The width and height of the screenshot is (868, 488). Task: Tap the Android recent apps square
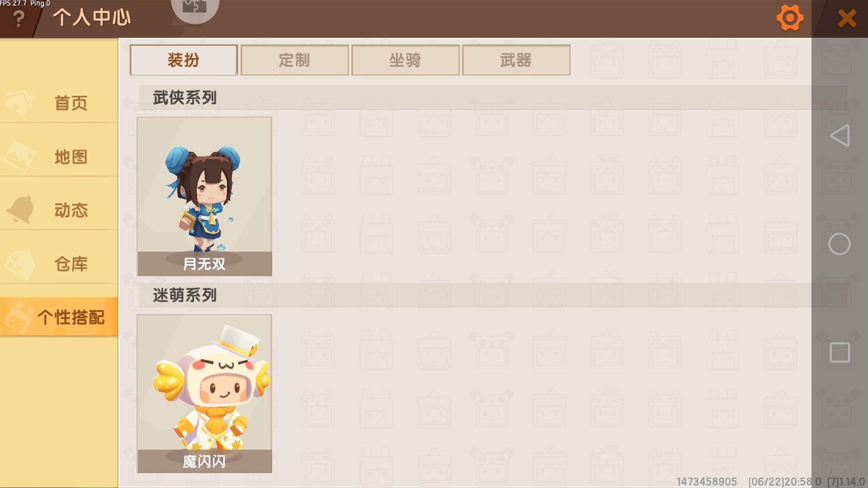[840, 352]
